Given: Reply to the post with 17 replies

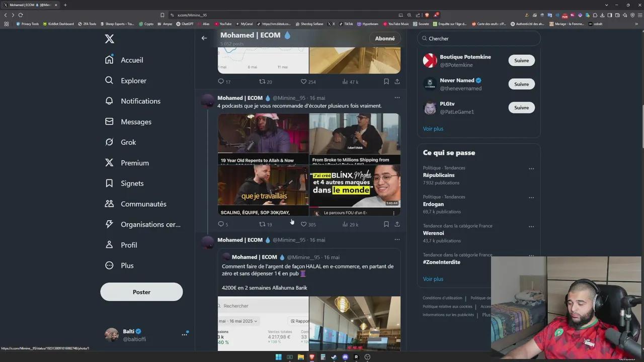Looking at the screenshot, I should pyautogui.click(x=224, y=81).
